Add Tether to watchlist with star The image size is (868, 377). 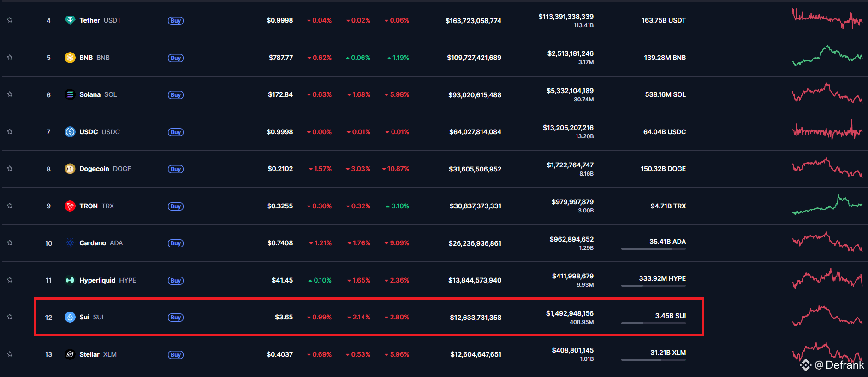(10, 20)
